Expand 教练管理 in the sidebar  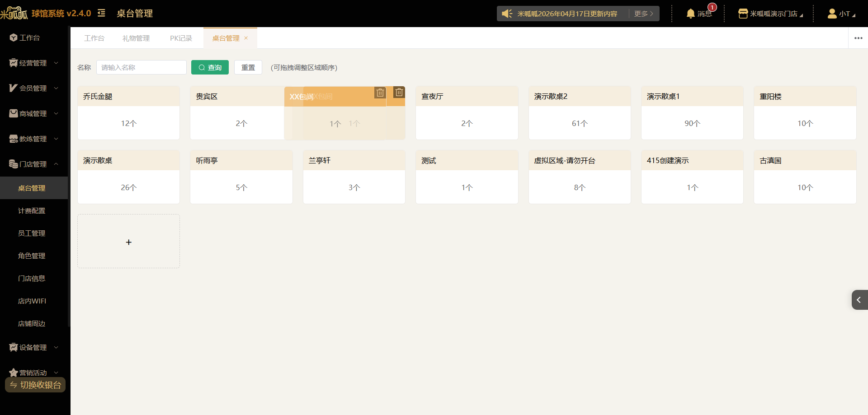click(34, 139)
